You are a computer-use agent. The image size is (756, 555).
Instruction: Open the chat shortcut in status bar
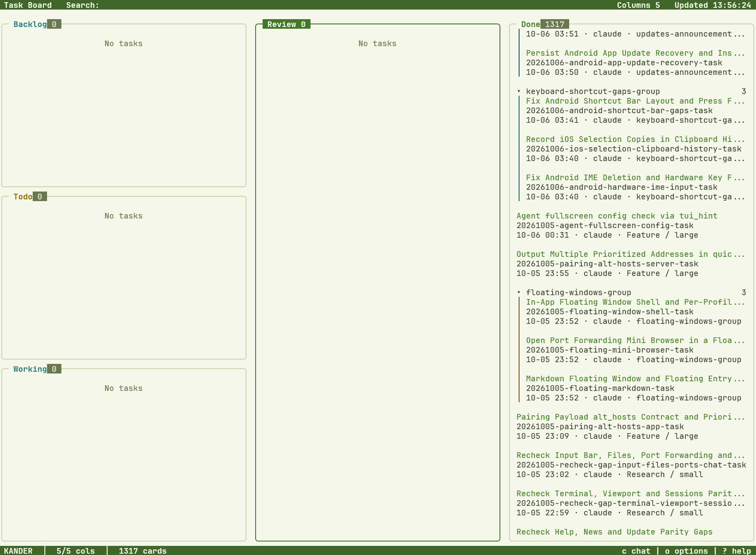tap(636, 551)
